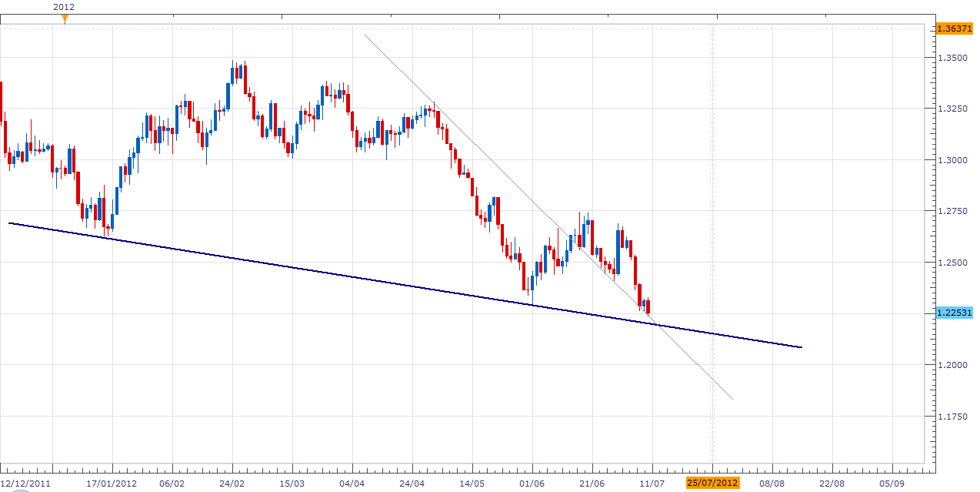Click the 11/07 date axis label
This screenshot has height=492, width=980.
click(x=652, y=483)
